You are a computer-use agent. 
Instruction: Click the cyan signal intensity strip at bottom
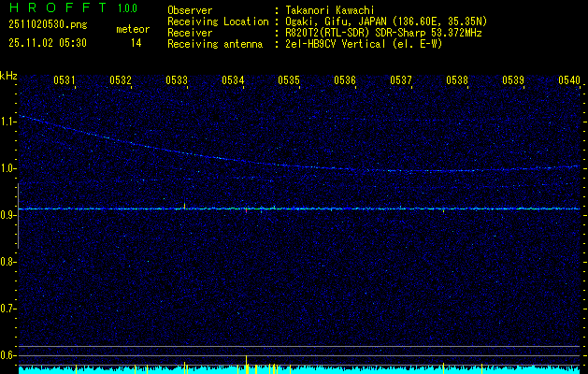click(x=299, y=370)
